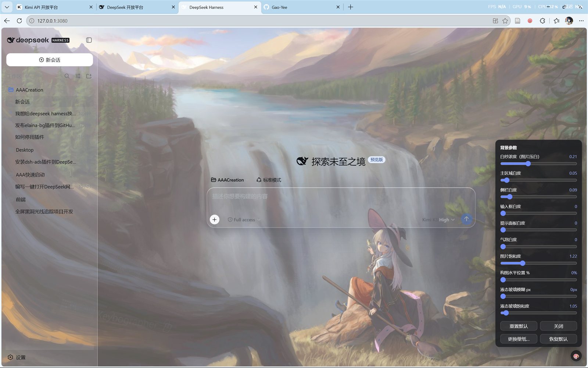Open the browser extensions puzzle icon
This screenshot has height=368, width=588.
pyautogui.click(x=542, y=21)
